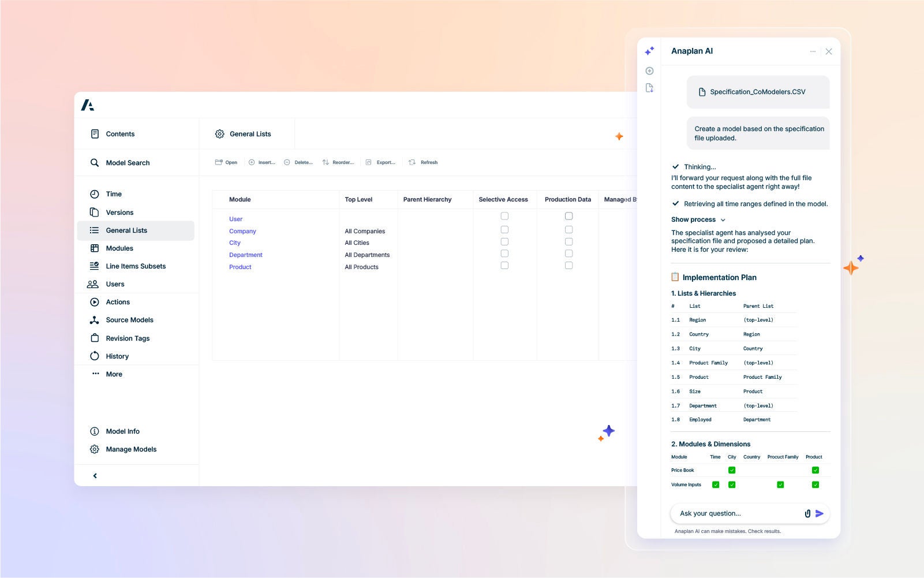Image resolution: width=924 pixels, height=578 pixels.
Task: Close the Anaplan AI panel
Action: click(829, 51)
